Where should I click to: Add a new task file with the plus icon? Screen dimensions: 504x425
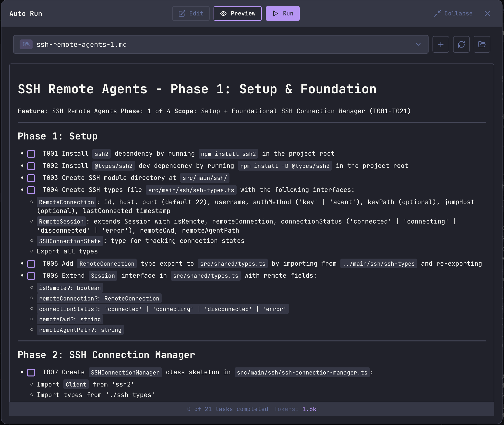point(441,44)
